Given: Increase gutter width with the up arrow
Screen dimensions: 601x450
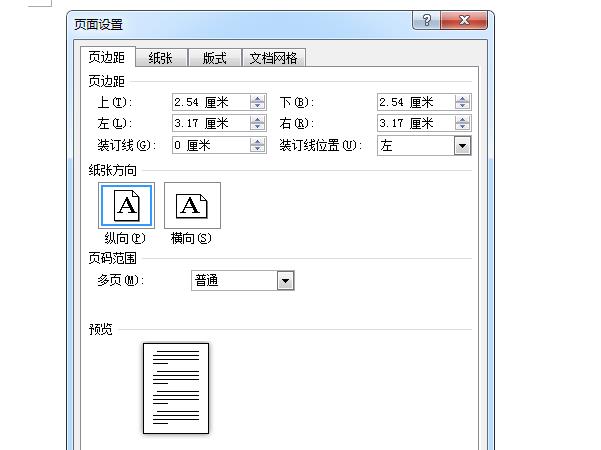Looking at the screenshot, I should coord(258,141).
